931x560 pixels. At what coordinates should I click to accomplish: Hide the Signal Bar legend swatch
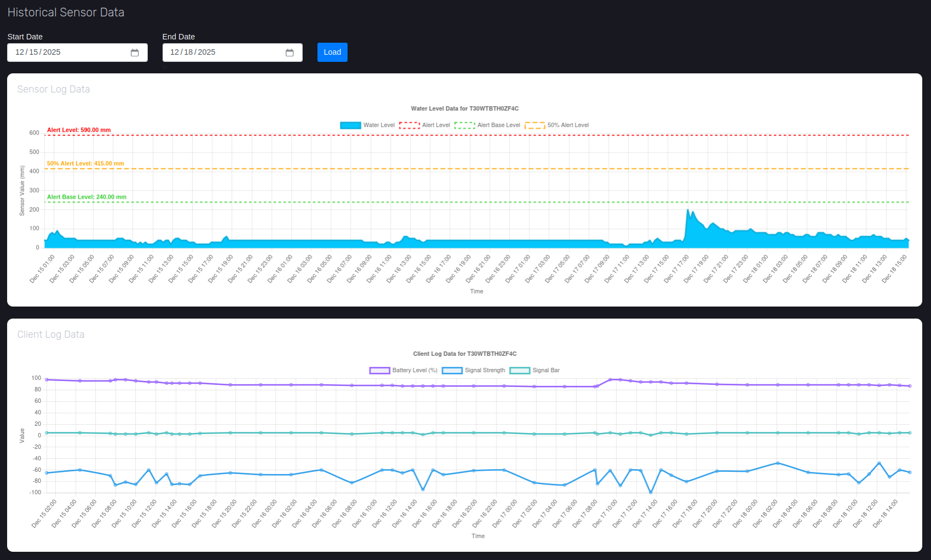(519, 371)
